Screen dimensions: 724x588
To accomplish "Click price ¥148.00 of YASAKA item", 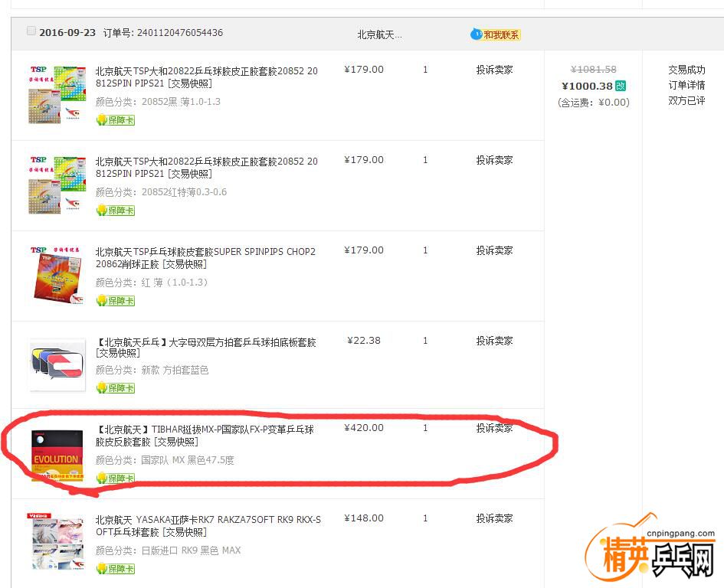I will [x=364, y=518].
